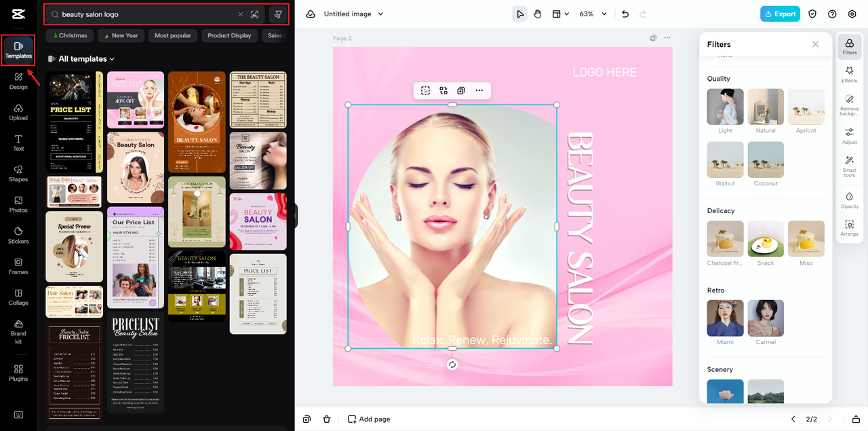Open the Shapes panel
This screenshot has width=868, height=431.
tap(18, 174)
